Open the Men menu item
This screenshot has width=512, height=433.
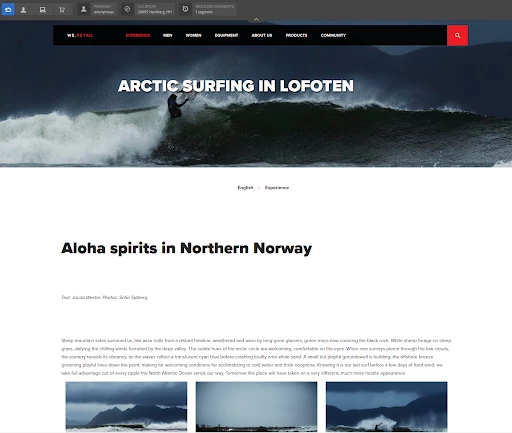(168, 35)
